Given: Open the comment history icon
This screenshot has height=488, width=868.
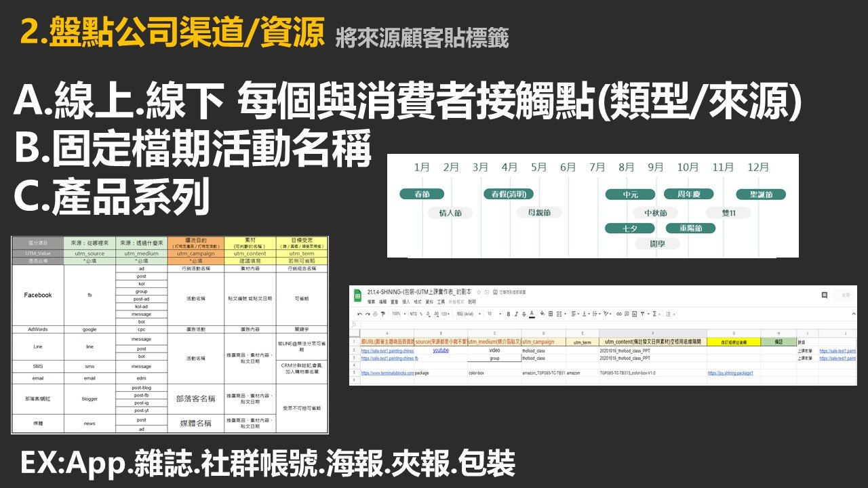Looking at the screenshot, I should [x=824, y=296].
